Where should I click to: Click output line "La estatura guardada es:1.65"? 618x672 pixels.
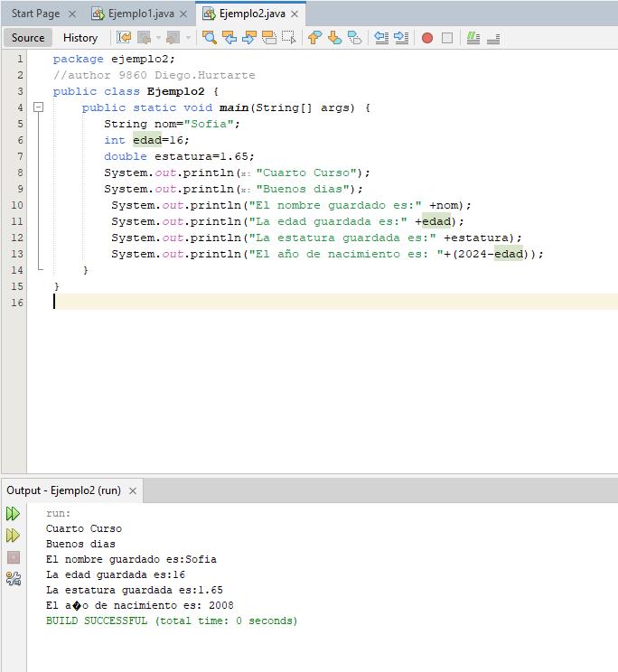coord(135,590)
